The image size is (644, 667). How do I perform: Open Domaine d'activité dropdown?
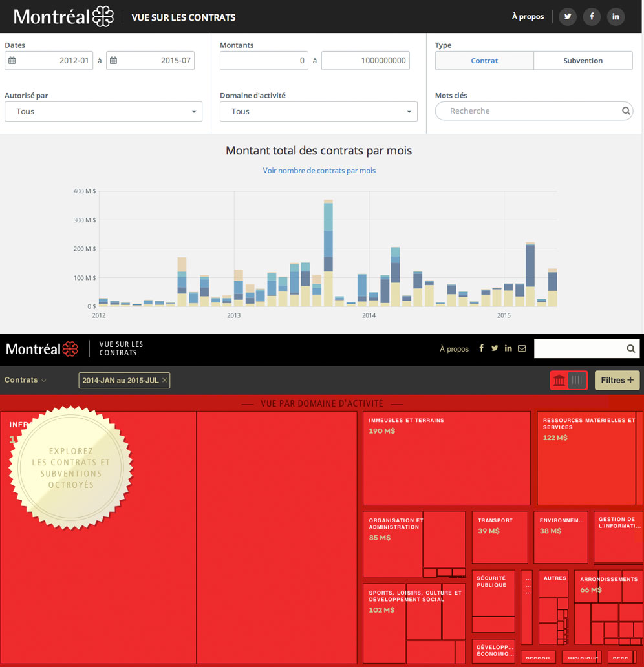click(x=318, y=111)
